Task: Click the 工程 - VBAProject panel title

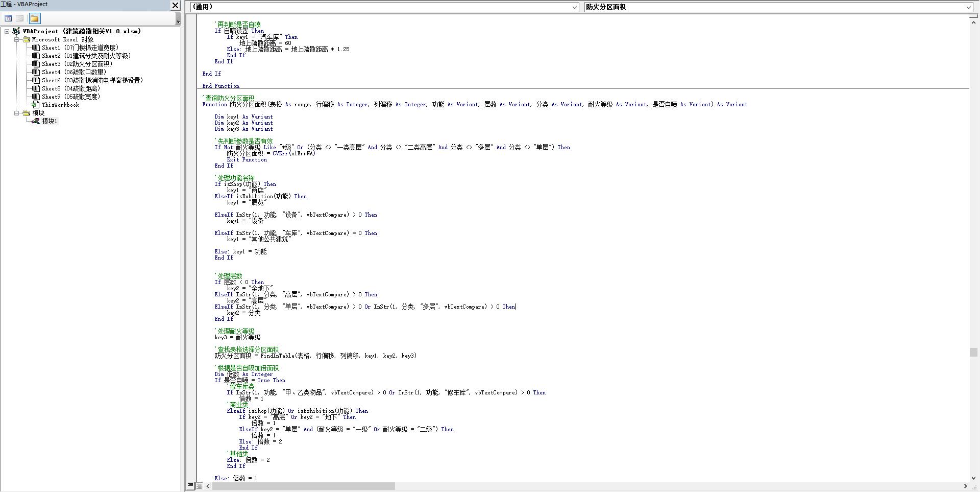Action: pos(24,4)
